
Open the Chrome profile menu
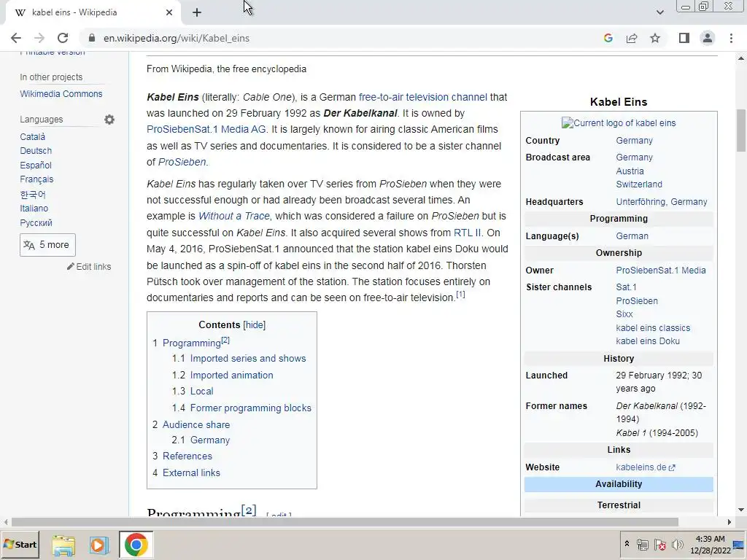pyautogui.click(x=708, y=38)
